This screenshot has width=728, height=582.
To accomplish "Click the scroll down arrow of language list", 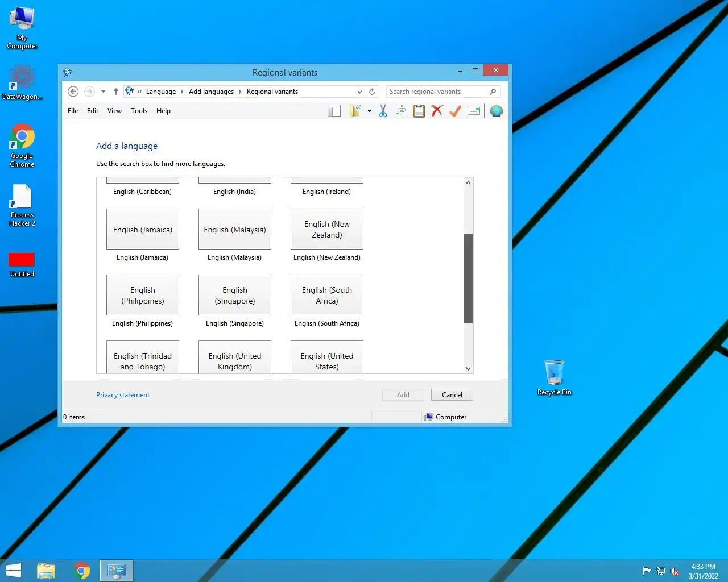I will (468, 368).
